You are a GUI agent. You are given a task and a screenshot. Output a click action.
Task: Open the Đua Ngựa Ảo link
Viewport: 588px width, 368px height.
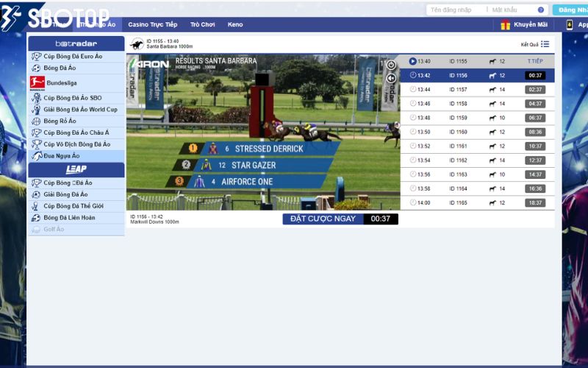coord(62,156)
